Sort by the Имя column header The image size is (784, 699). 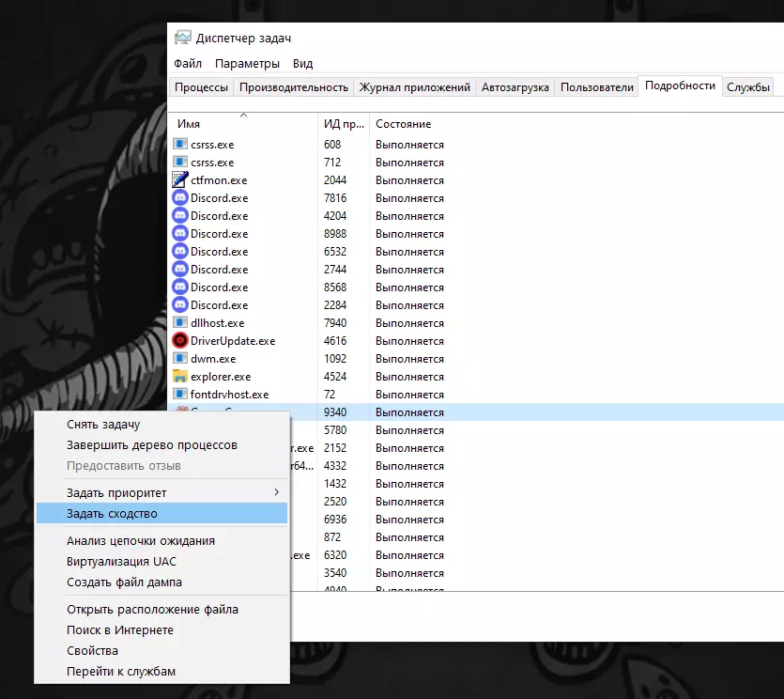(243, 124)
